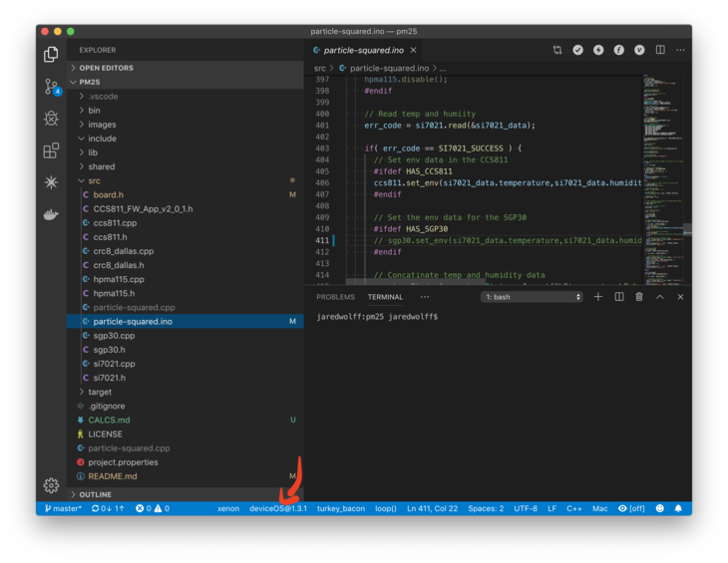This screenshot has width=728, height=563.
Task: Toggle the notifications bell in status bar
Action: click(678, 508)
